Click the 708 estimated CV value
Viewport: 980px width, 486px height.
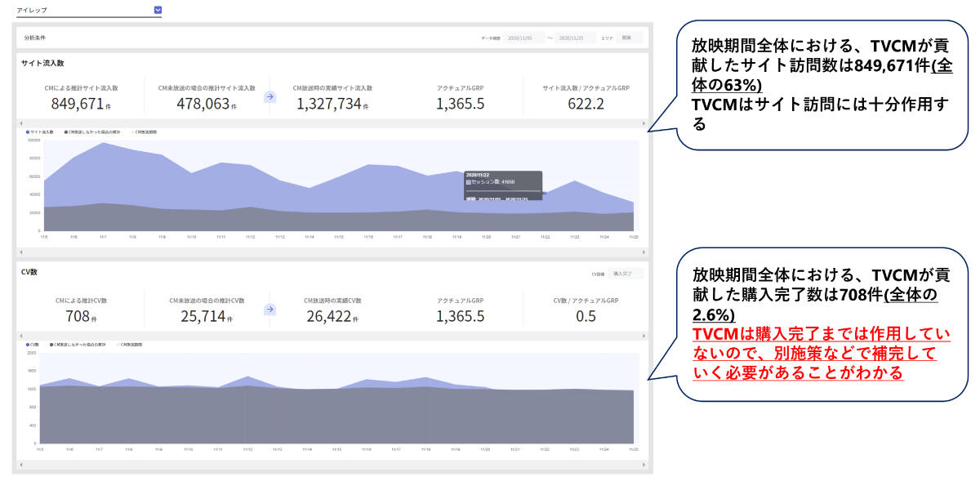point(79,316)
